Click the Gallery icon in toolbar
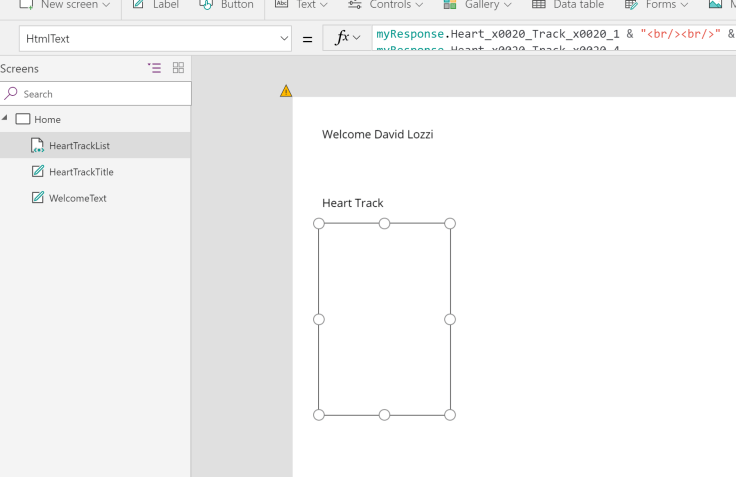This screenshot has width=736, height=477. tap(450, 4)
